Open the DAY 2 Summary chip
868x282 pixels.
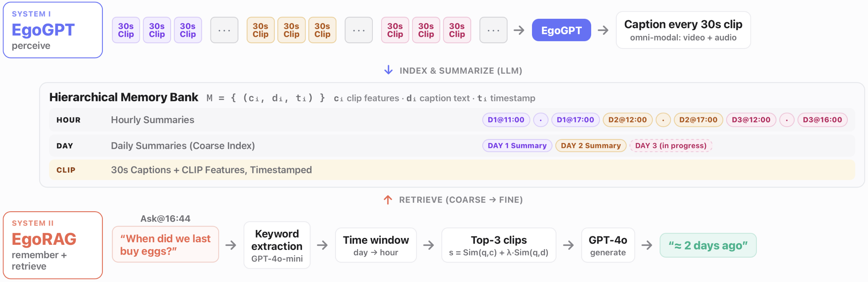[x=591, y=146]
